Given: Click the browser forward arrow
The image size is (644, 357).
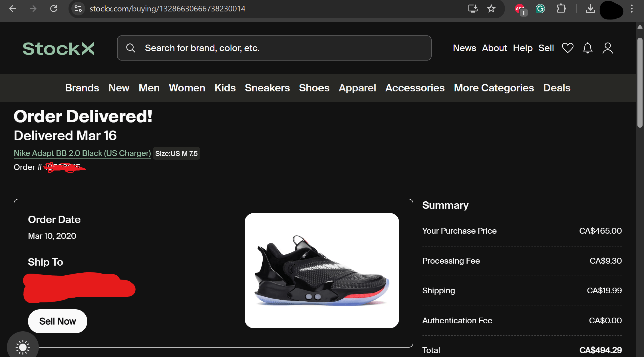Looking at the screenshot, I should [x=33, y=9].
